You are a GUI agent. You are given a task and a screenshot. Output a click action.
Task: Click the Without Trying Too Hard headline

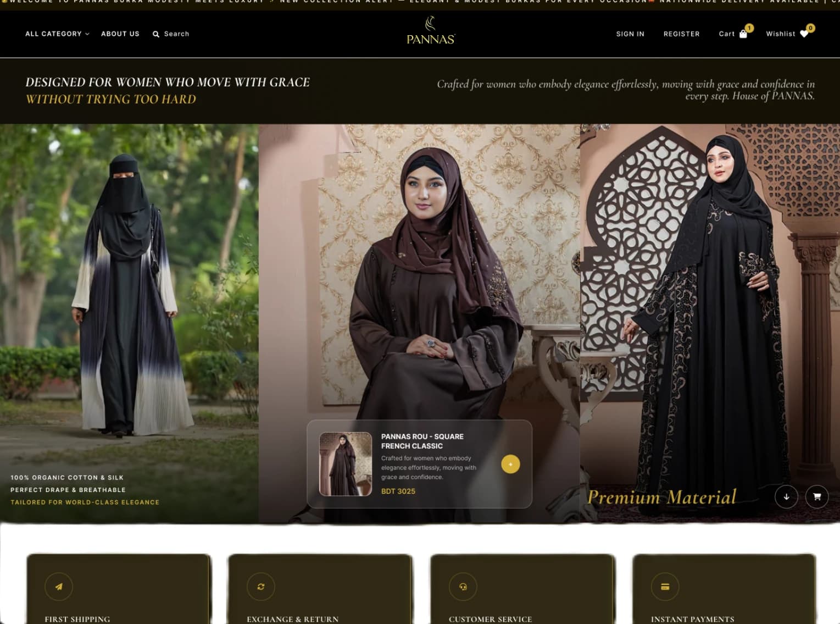click(111, 100)
